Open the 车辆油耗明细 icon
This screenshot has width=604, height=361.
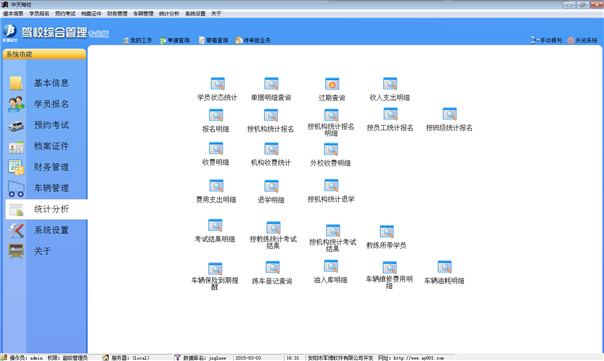click(x=444, y=267)
